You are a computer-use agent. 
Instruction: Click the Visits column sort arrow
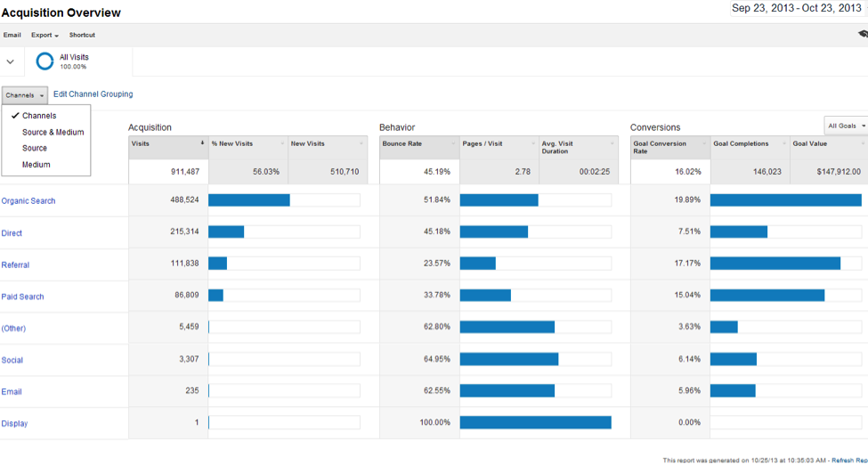(x=201, y=143)
